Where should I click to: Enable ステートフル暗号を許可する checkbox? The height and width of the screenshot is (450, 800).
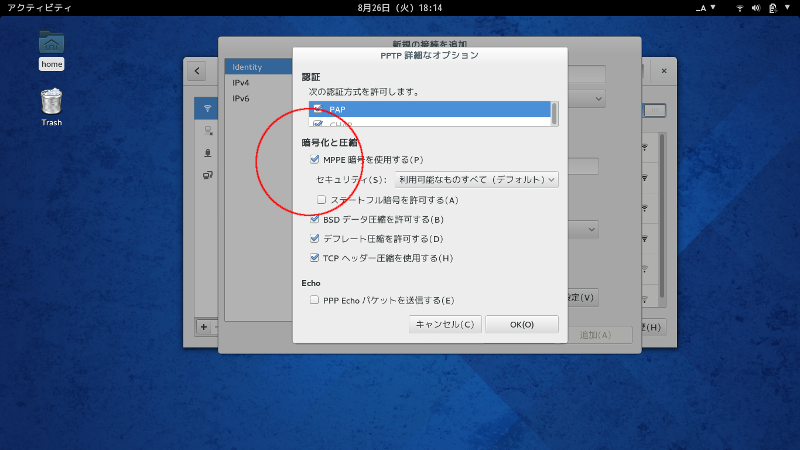(321, 199)
